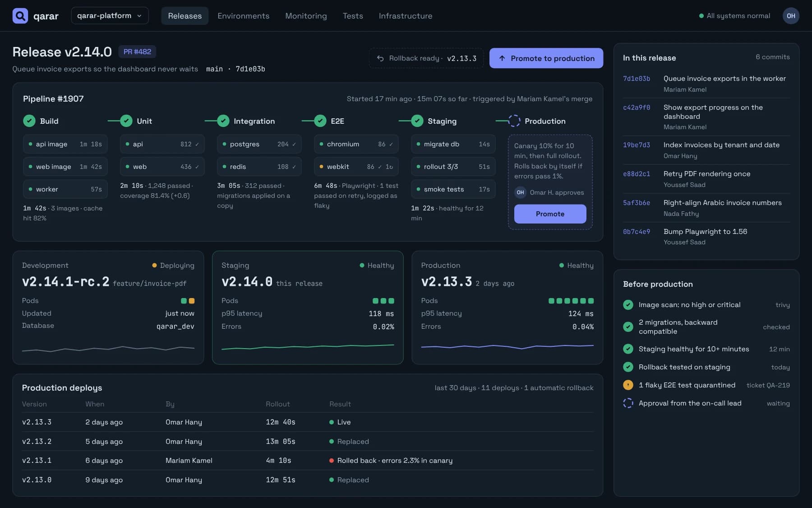Click the Build stage green check icon
The image size is (812, 508).
click(x=29, y=121)
